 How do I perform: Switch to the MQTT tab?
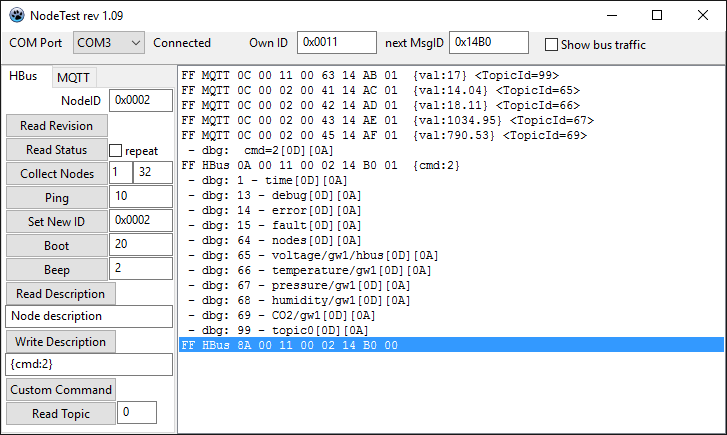coord(73,77)
